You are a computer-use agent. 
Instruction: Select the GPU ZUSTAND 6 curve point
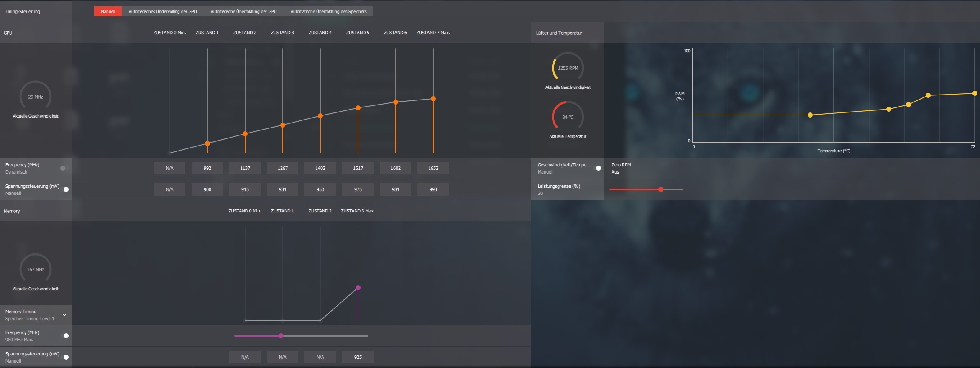[x=396, y=102]
